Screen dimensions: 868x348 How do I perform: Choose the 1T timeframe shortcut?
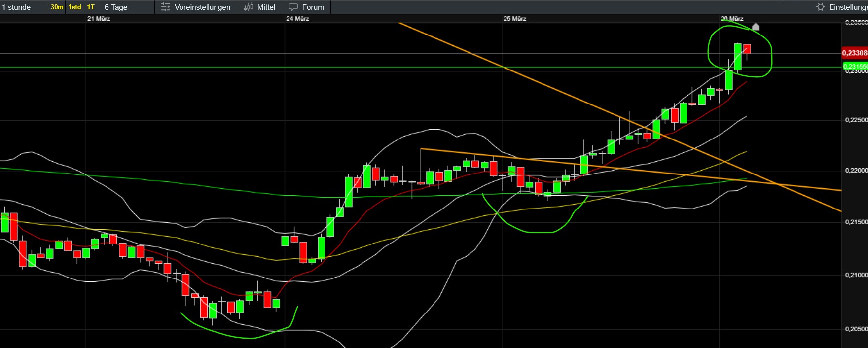coord(91,7)
